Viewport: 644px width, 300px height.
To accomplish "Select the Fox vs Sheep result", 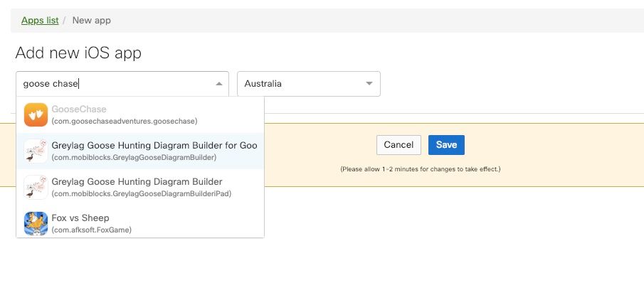I will click(x=80, y=218).
